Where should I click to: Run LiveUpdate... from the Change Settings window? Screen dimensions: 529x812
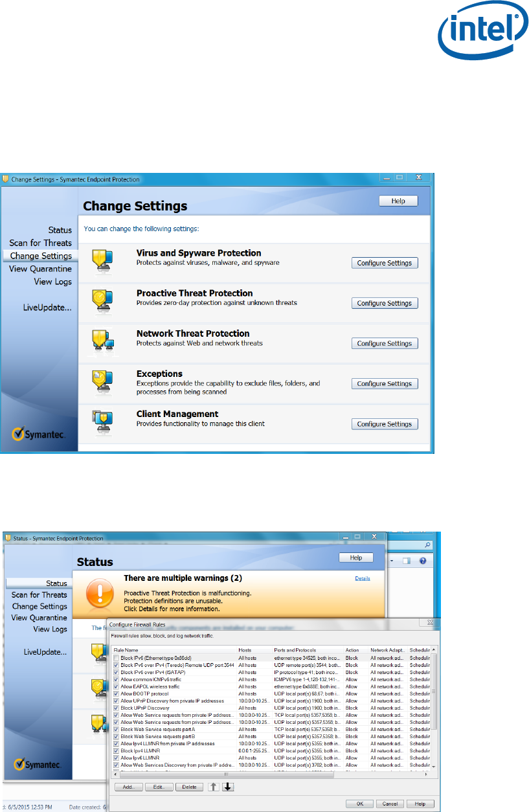point(48,308)
